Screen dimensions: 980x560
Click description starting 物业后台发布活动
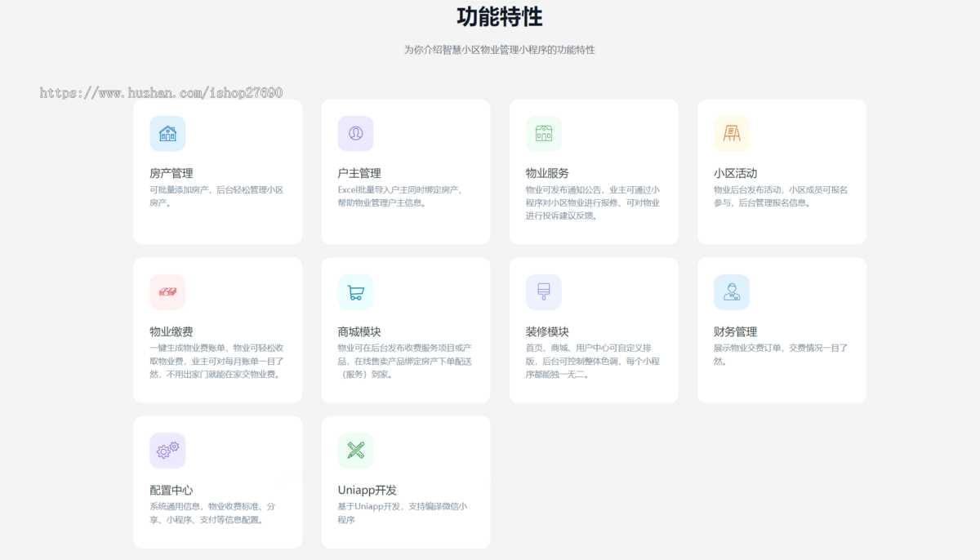781,196
